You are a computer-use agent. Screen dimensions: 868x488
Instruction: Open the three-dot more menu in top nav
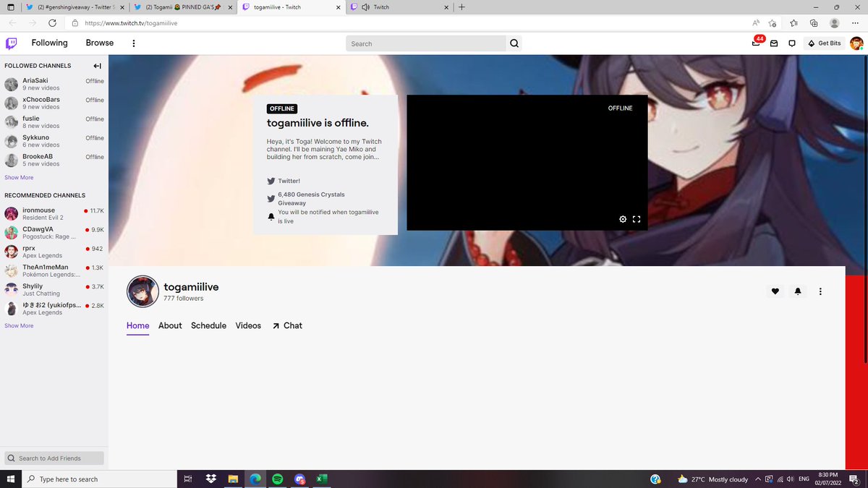click(134, 43)
